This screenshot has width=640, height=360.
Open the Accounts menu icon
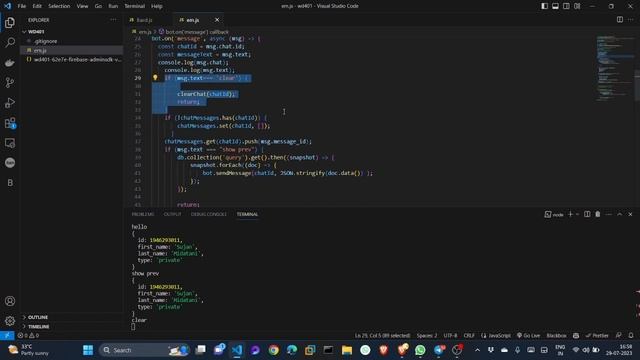[x=10, y=301]
